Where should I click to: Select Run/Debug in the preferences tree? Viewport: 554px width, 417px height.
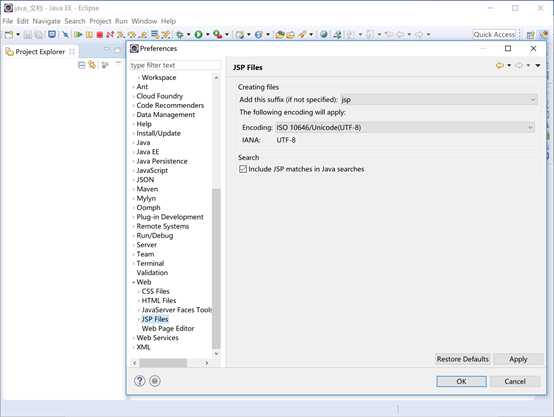[155, 236]
